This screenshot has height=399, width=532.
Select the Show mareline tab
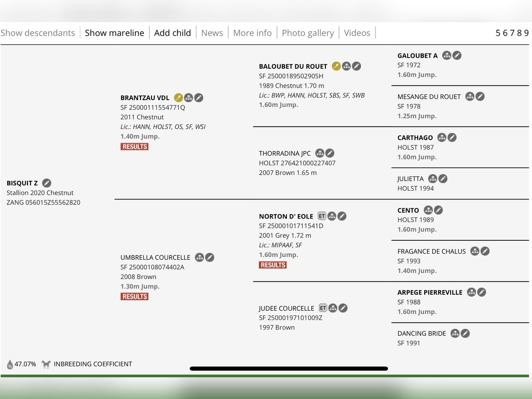114,33
